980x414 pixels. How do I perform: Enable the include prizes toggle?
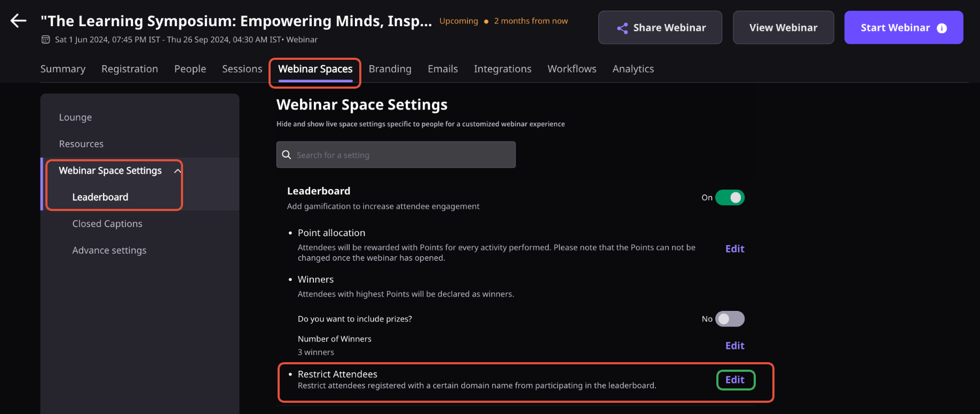[730, 319]
